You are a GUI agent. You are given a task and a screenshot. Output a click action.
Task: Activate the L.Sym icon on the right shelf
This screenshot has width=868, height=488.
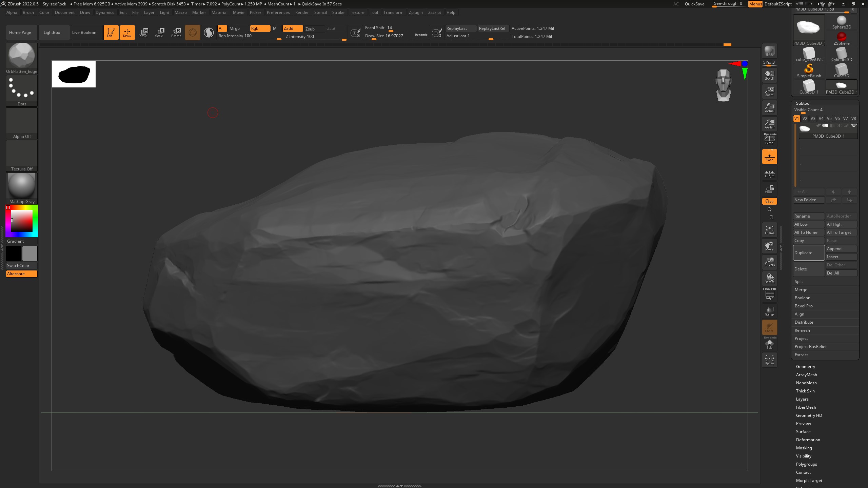[769, 174]
